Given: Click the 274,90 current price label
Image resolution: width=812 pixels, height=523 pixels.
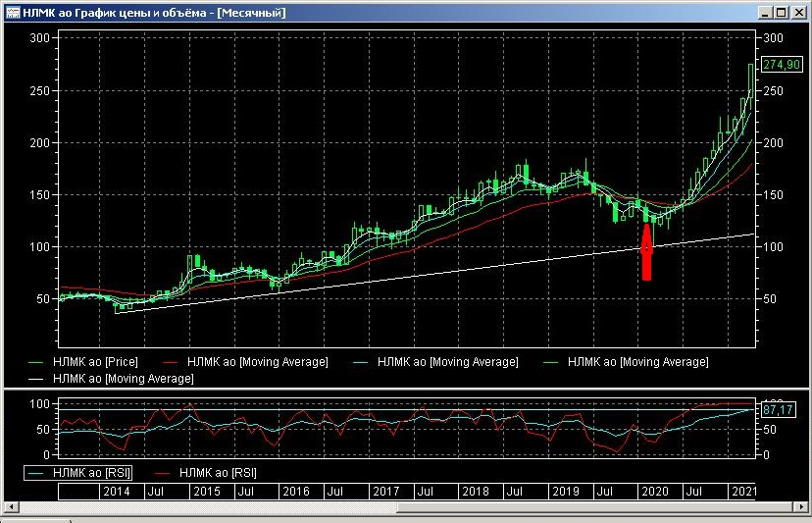Looking at the screenshot, I should (782, 65).
